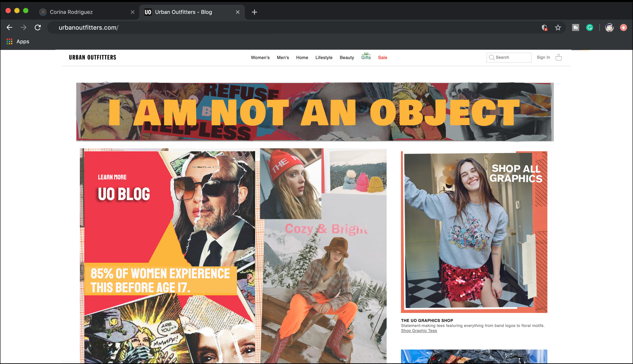Click the browser back arrow

point(9,27)
